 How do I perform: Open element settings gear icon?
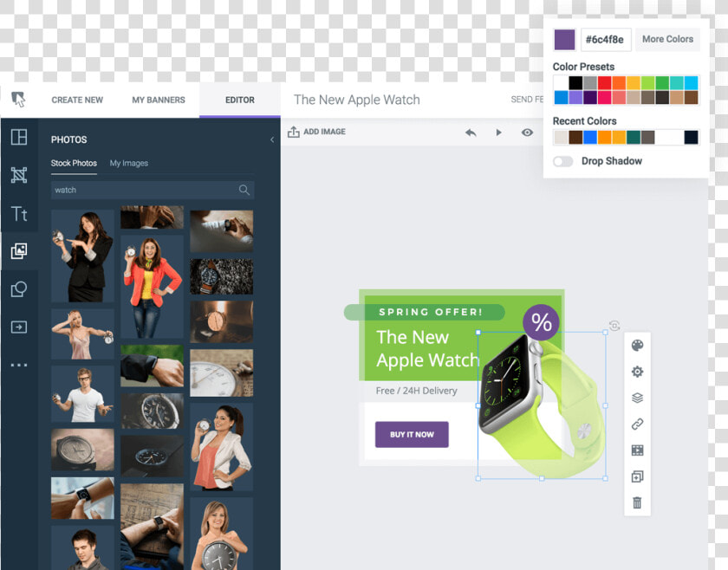pos(638,372)
